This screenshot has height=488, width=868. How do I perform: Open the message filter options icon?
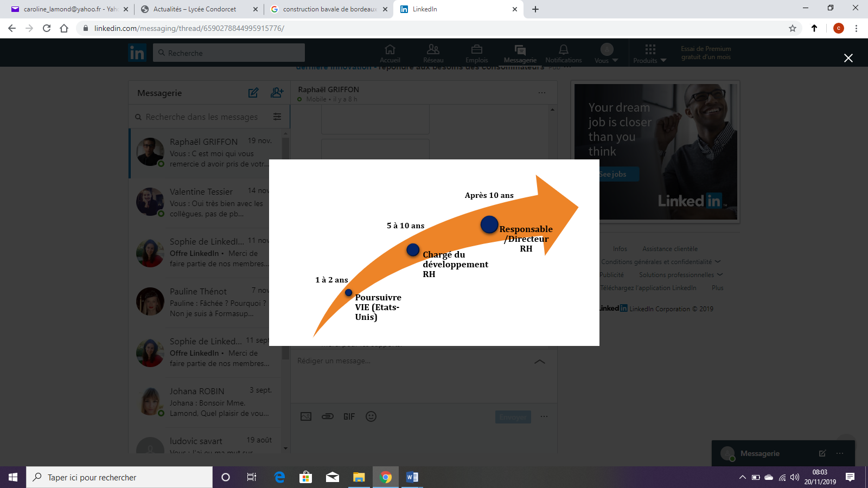click(277, 117)
